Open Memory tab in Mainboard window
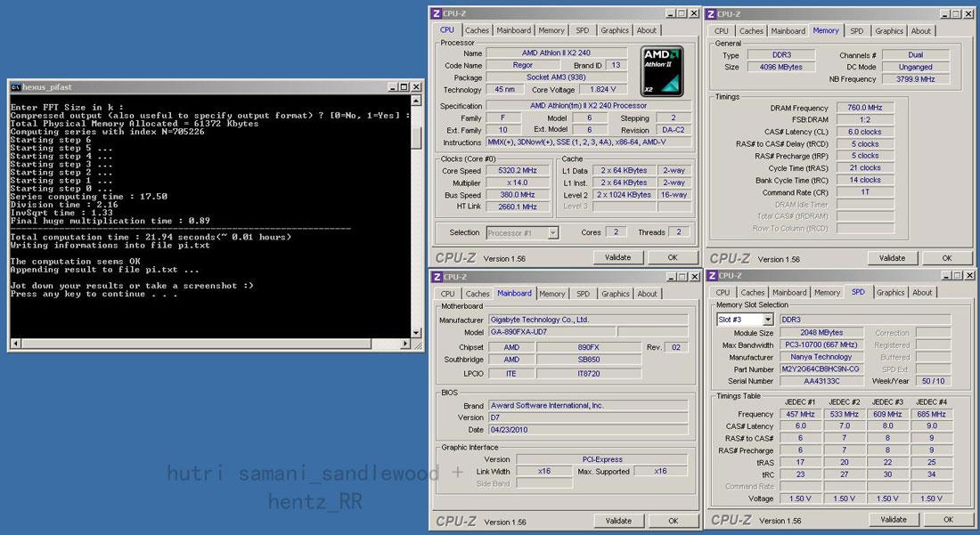 pos(551,294)
